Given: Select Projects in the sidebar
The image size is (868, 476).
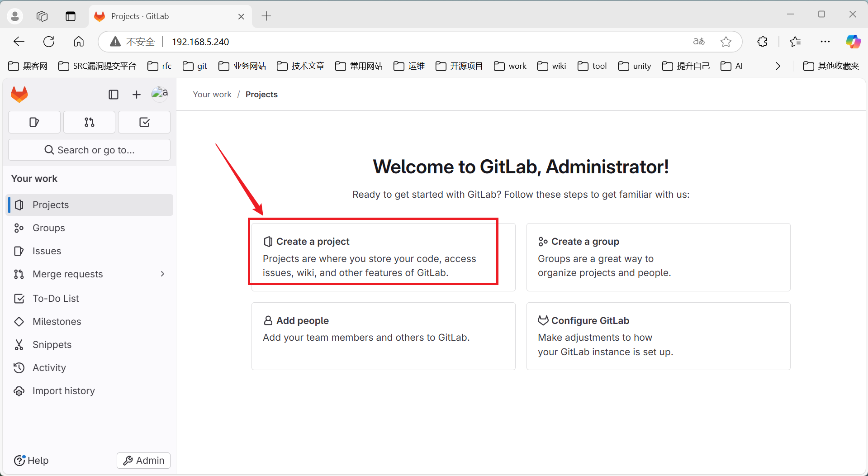Looking at the screenshot, I should point(90,205).
